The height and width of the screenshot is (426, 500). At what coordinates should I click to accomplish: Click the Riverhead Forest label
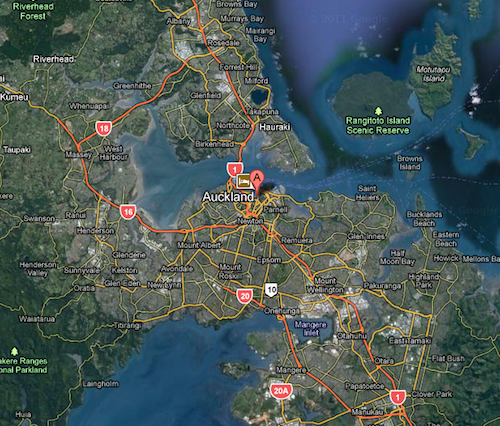[33, 11]
